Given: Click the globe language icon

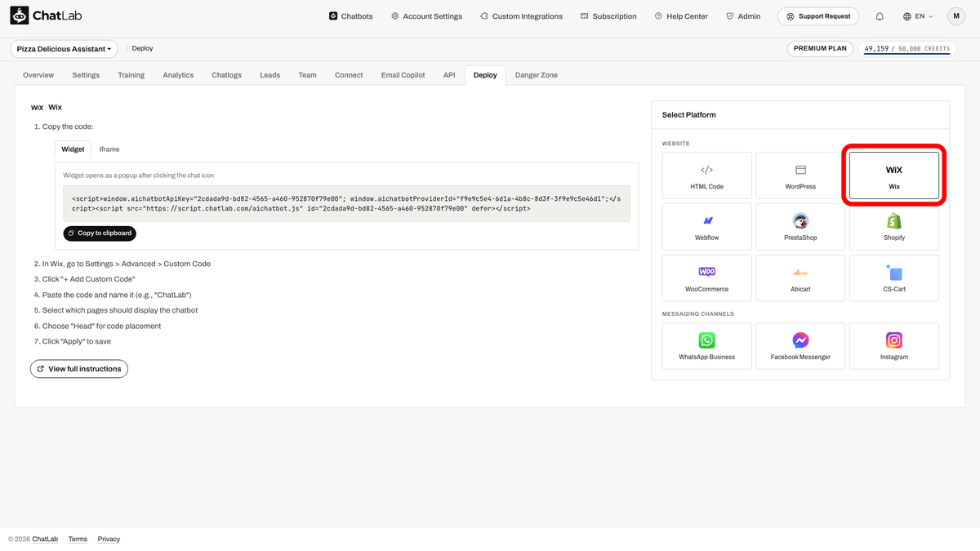Looking at the screenshot, I should pyautogui.click(x=907, y=16).
